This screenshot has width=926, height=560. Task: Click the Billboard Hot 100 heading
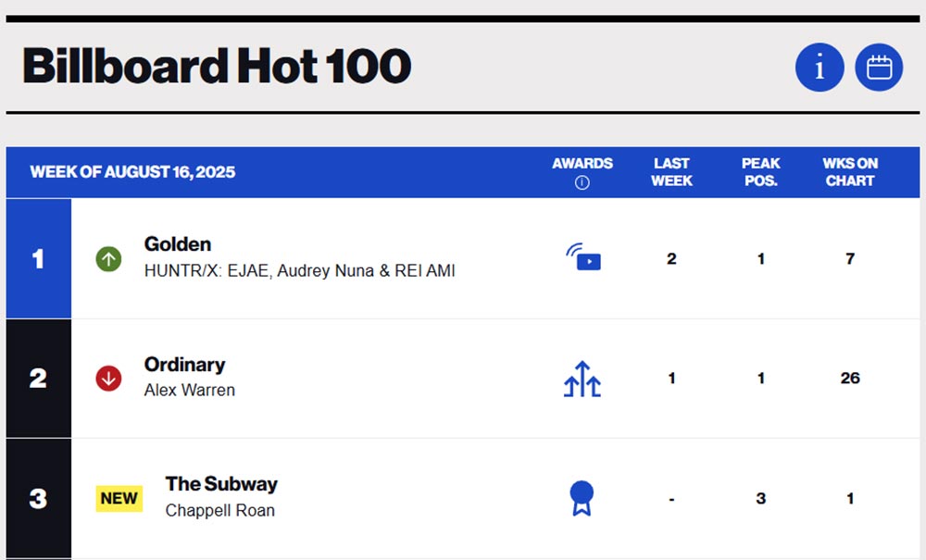[217, 67]
